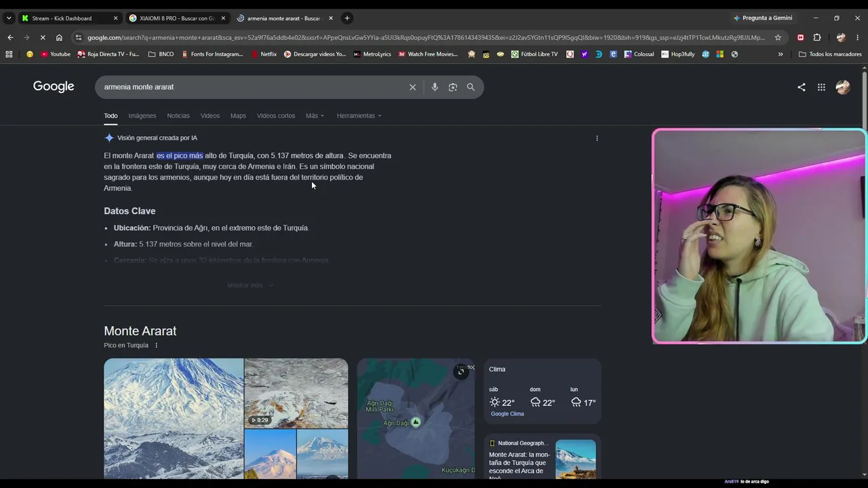Open the large snowy Monte Ararat photo
Viewport: 868px width, 488px height.
[x=174, y=418]
